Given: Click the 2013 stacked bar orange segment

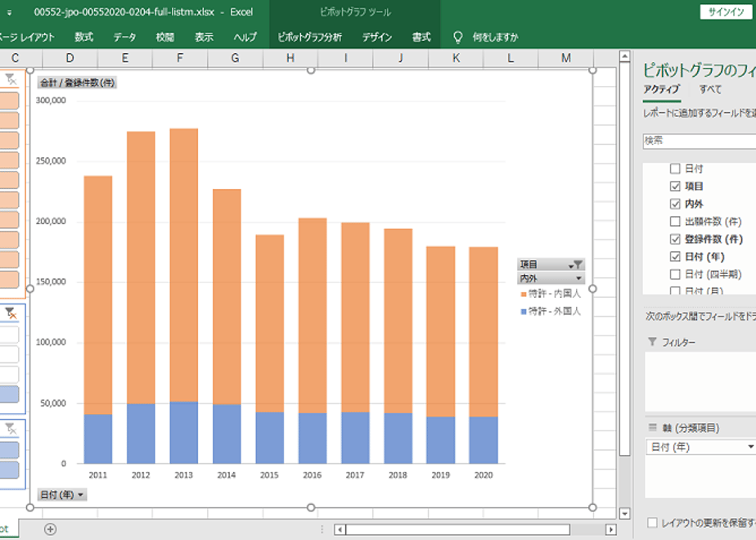Looking at the screenshot, I should (184, 265).
